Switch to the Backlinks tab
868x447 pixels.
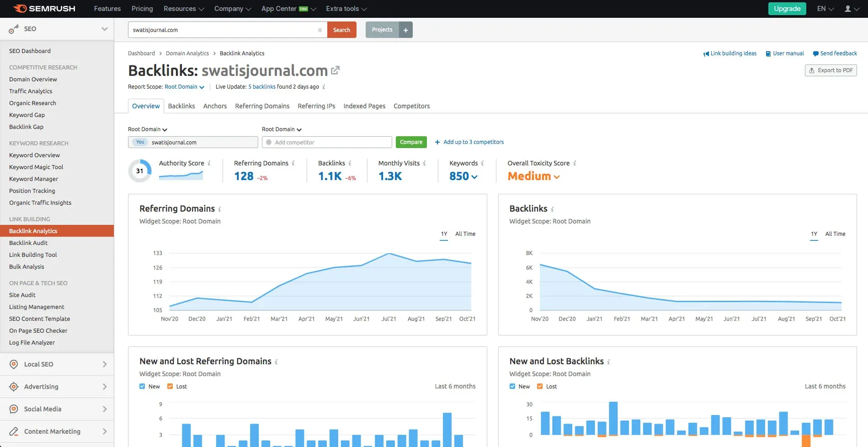click(181, 106)
